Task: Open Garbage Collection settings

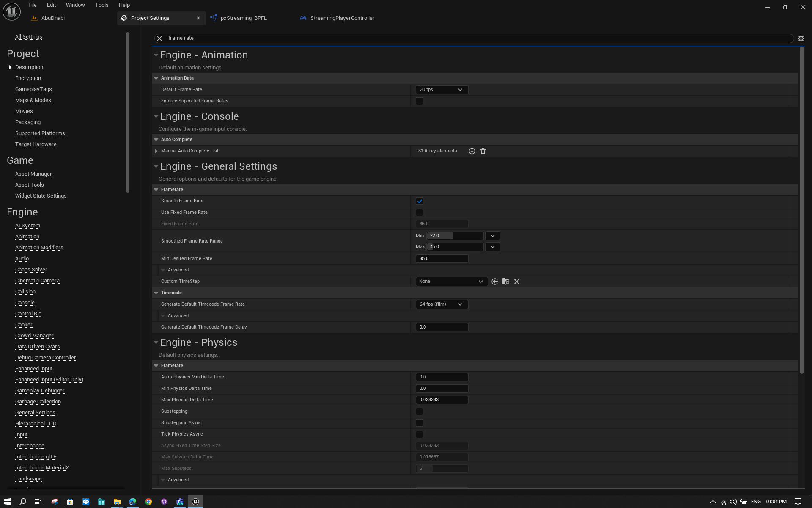Action: tap(38, 402)
